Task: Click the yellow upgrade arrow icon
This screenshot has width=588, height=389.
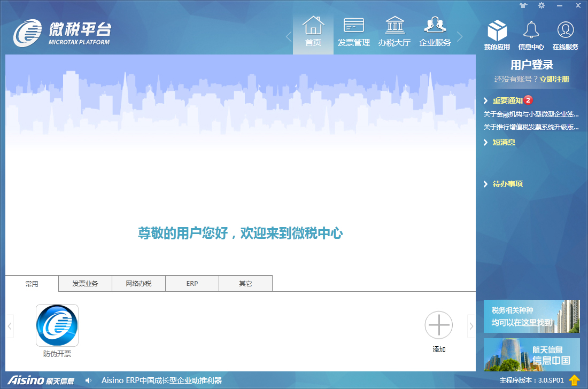Action: coord(574,380)
